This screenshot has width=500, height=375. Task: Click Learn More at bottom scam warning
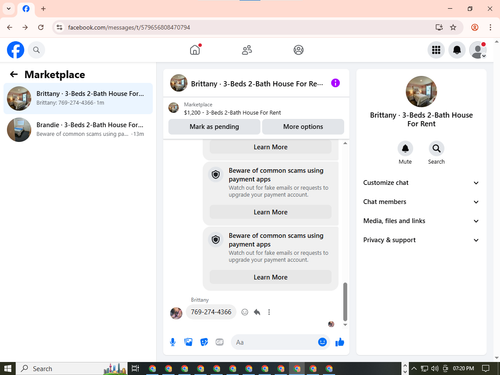click(270, 277)
